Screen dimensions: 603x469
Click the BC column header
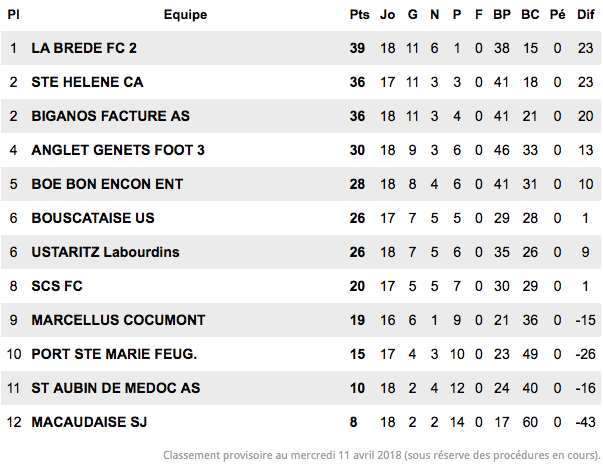(530, 15)
